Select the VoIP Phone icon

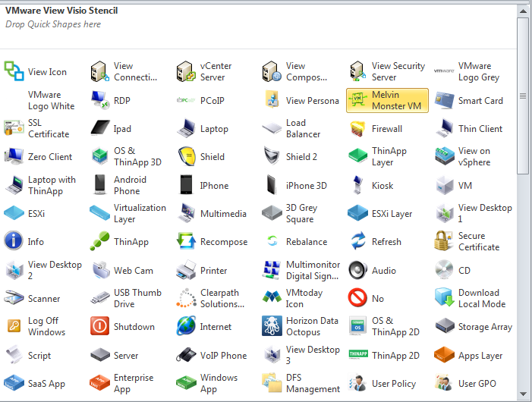pos(186,354)
